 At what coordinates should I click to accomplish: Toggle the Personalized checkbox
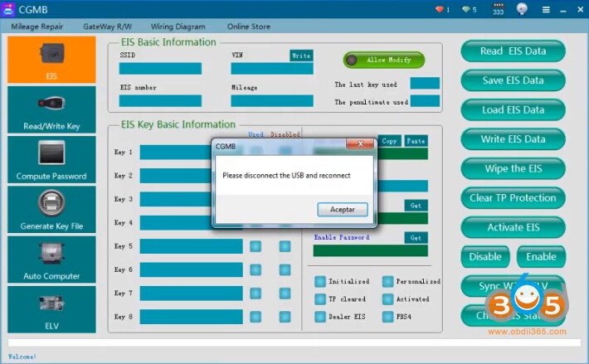point(387,281)
